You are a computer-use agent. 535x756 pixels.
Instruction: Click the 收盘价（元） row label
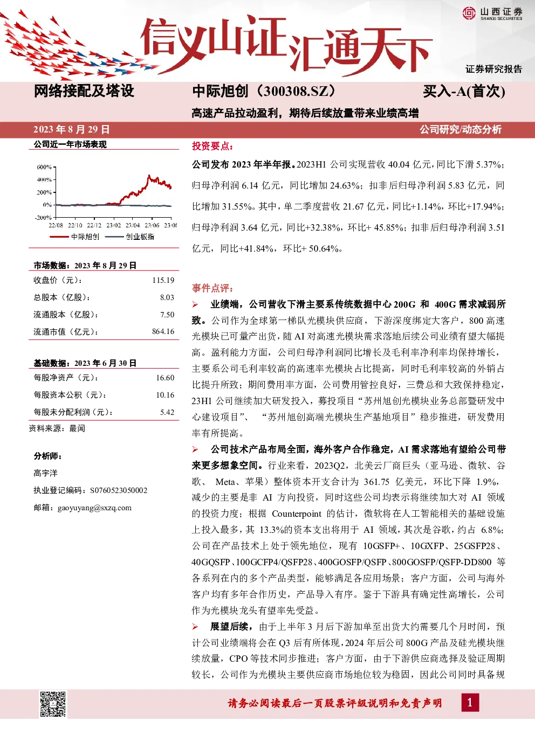tap(58, 280)
